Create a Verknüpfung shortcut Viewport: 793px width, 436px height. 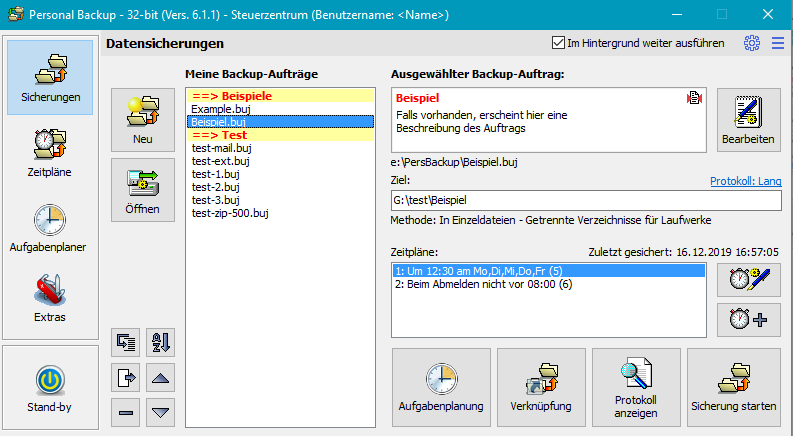coord(541,387)
